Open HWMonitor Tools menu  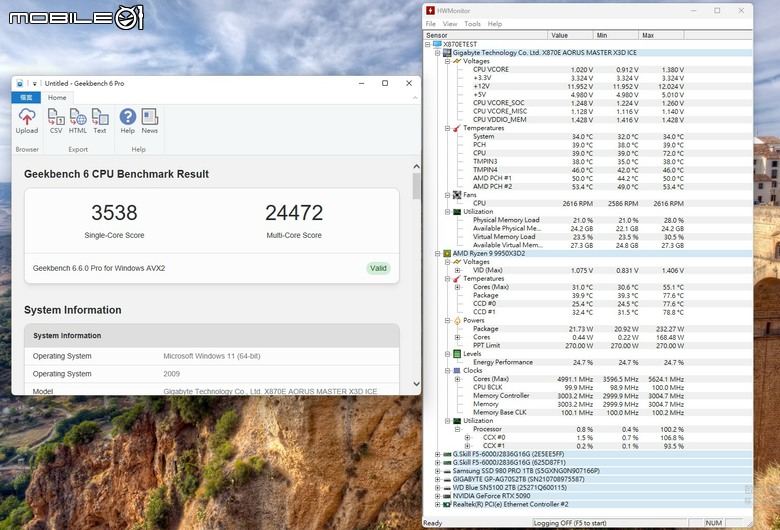[472, 24]
